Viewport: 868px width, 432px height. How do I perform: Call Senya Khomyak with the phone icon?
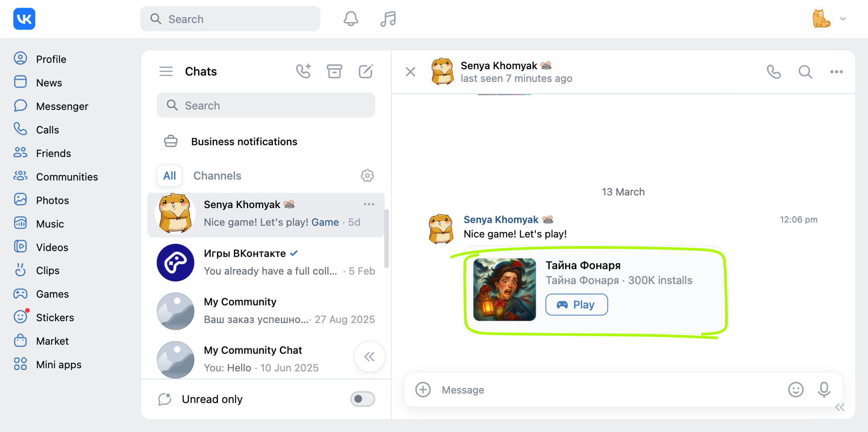pos(774,71)
